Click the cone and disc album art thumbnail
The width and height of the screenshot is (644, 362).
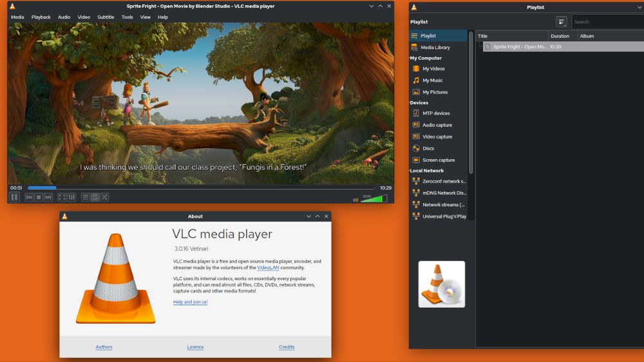[442, 284]
